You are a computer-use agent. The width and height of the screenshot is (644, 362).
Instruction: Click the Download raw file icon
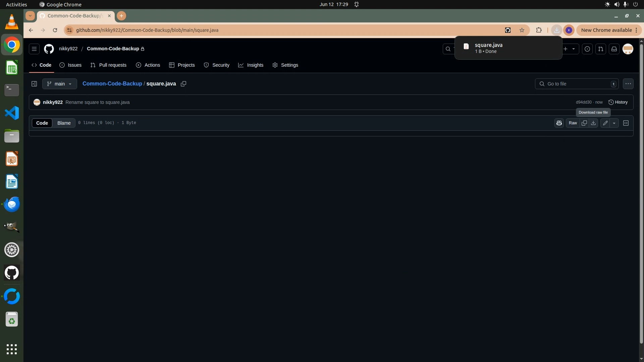point(593,123)
